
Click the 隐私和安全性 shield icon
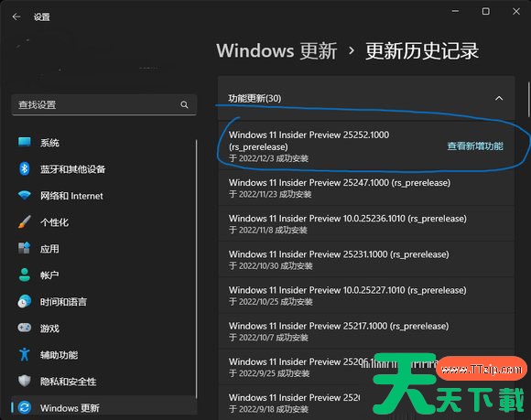pyautogui.click(x=25, y=381)
